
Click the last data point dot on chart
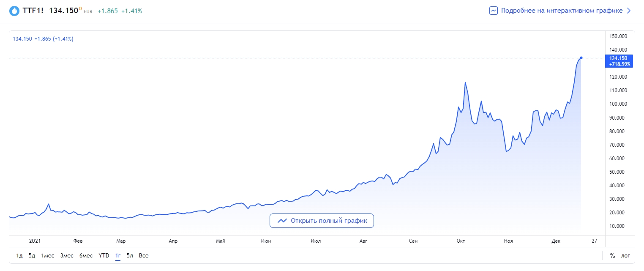581,58
